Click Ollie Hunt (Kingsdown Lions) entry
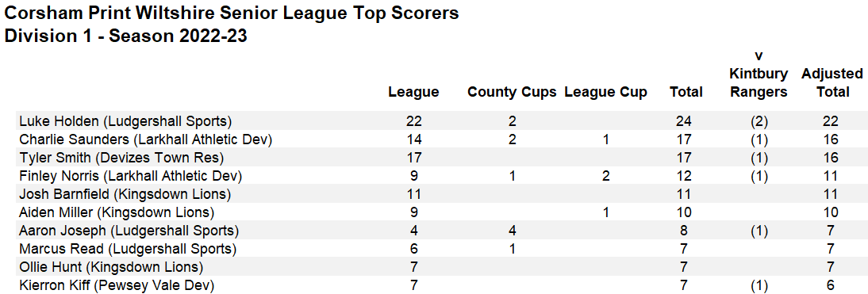This screenshot has height=294, width=868. (x=111, y=267)
